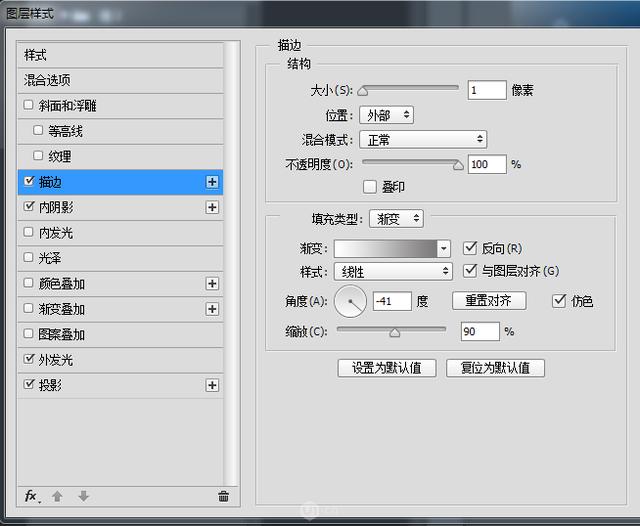The image size is (640, 526).
Task: Enable the 纹理 checkbox
Action: pyautogui.click(x=38, y=155)
